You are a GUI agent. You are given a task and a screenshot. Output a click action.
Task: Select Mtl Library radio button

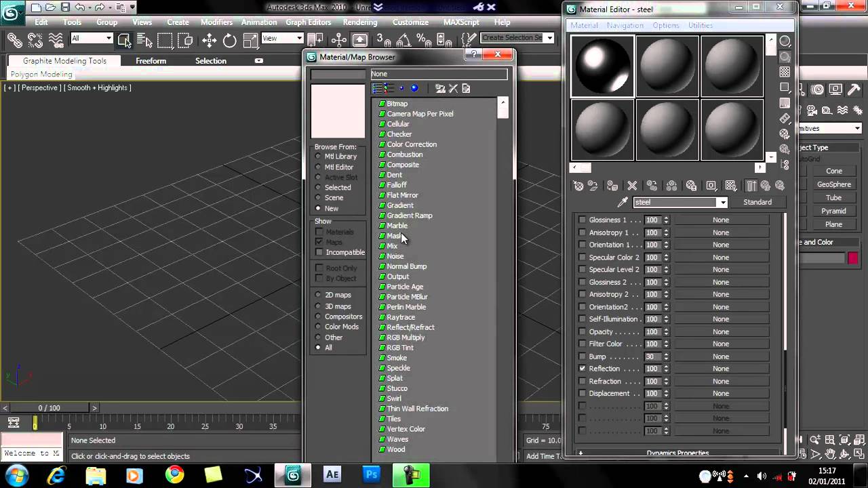click(318, 157)
